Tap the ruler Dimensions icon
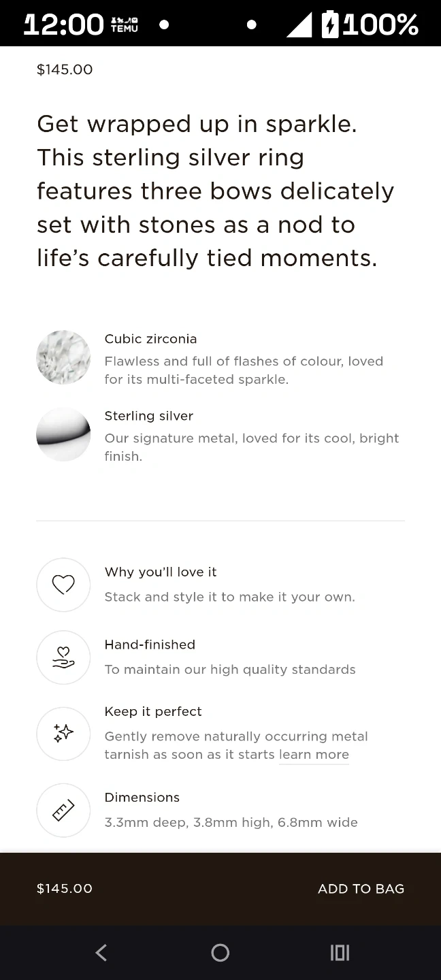This screenshot has width=441, height=980. coord(63,810)
